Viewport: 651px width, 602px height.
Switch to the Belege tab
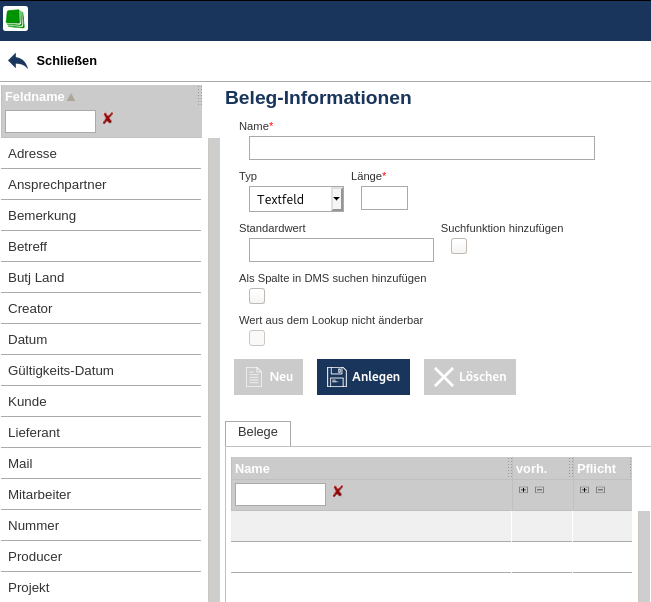(x=258, y=432)
